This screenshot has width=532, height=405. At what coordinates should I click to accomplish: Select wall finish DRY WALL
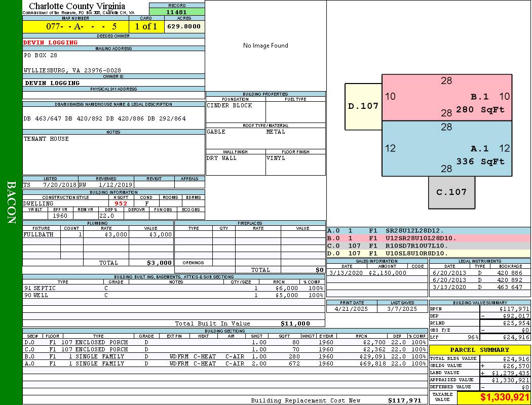click(221, 158)
